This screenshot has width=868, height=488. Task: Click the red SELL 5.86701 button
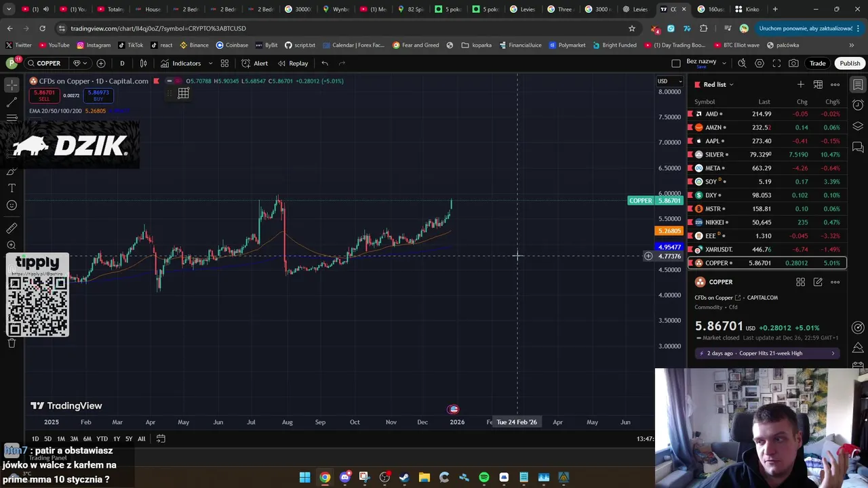coord(44,96)
